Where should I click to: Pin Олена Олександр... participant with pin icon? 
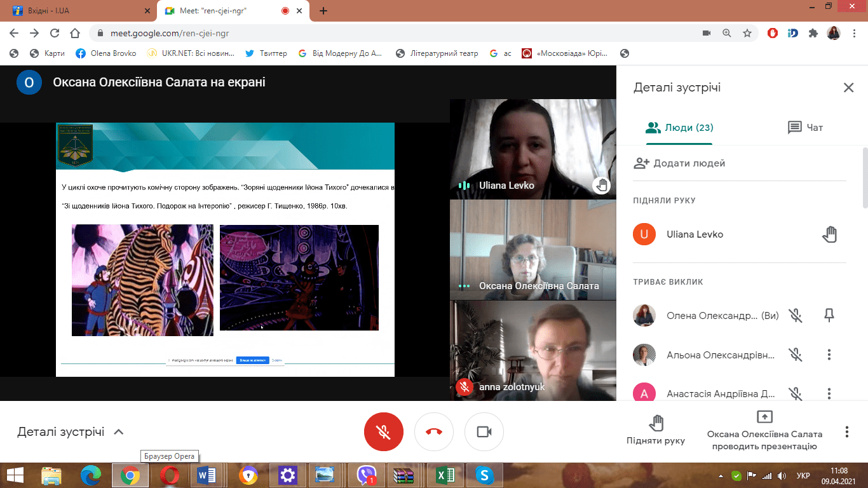(829, 316)
